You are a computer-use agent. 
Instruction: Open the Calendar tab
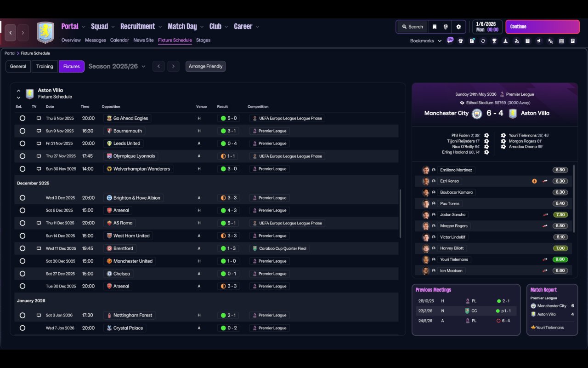click(x=119, y=40)
